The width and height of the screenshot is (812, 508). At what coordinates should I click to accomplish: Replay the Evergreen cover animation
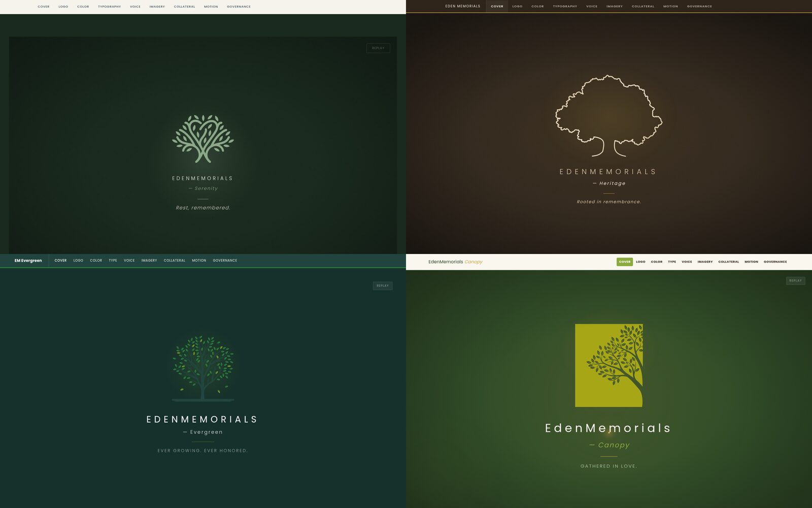click(383, 285)
